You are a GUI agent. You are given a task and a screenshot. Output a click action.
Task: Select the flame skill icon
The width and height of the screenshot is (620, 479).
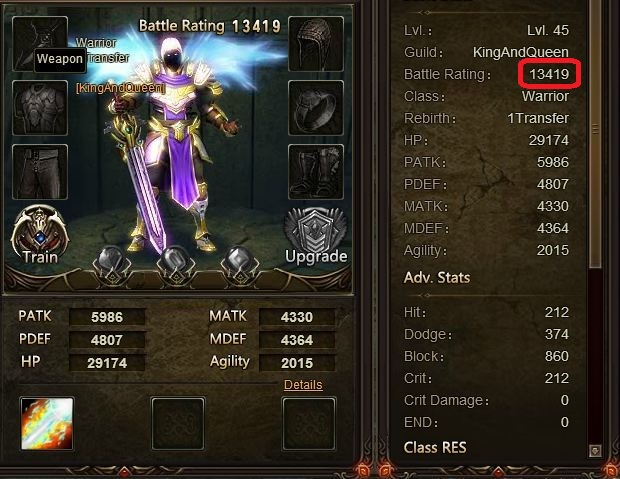click(47, 424)
